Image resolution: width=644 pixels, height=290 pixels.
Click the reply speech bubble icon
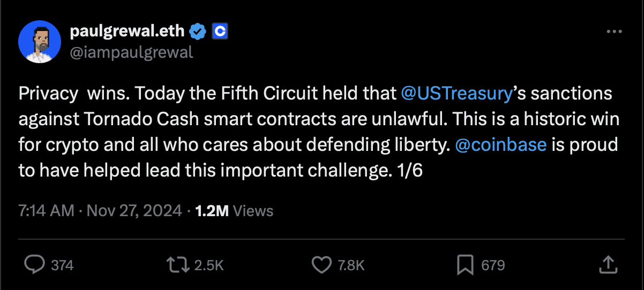point(35,264)
